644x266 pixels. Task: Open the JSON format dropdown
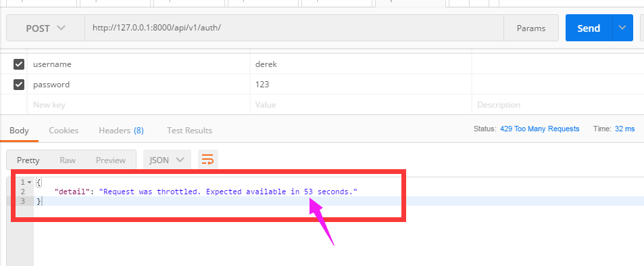pyautogui.click(x=167, y=160)
